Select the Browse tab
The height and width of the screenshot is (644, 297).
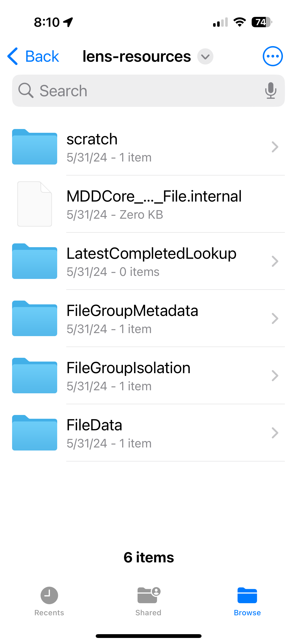247,601
